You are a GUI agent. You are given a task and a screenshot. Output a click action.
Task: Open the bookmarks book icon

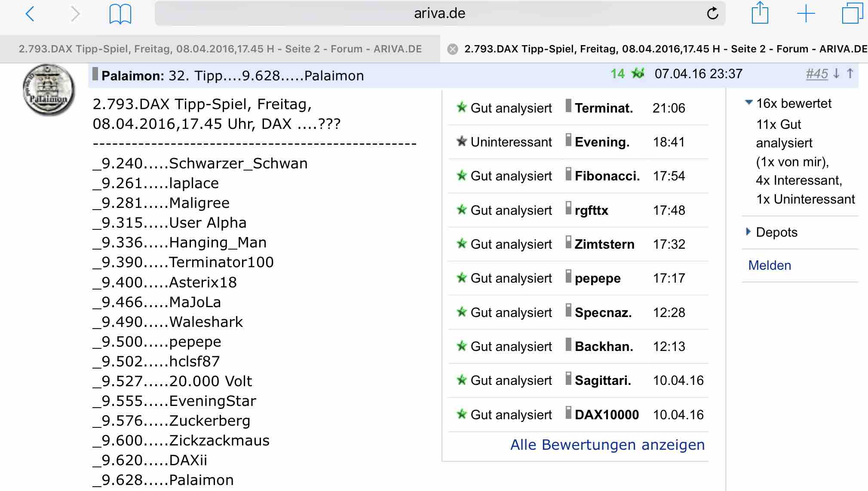click(x=120, y=14)
